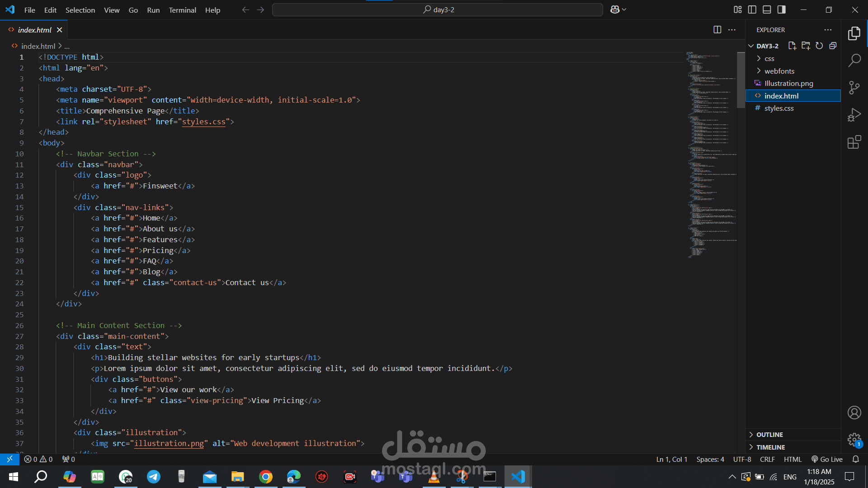Split the editor to the right
Image resolution: width=868 pixels, height=488 pixels.
(717, 30)
